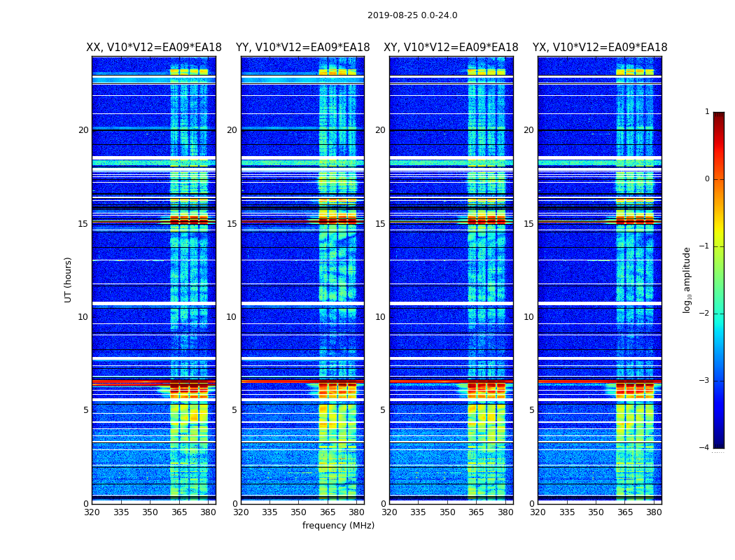Click the red band near 6.5 UT in XX panel
Image resolution: width=735 pixels, height=560 pixels.
(129, 383)
